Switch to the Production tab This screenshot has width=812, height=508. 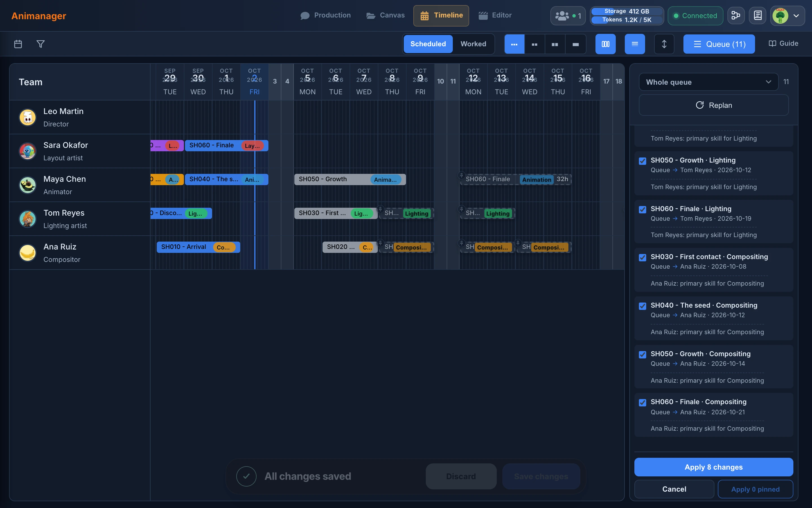pyautogui.click(x=325, y=16)
